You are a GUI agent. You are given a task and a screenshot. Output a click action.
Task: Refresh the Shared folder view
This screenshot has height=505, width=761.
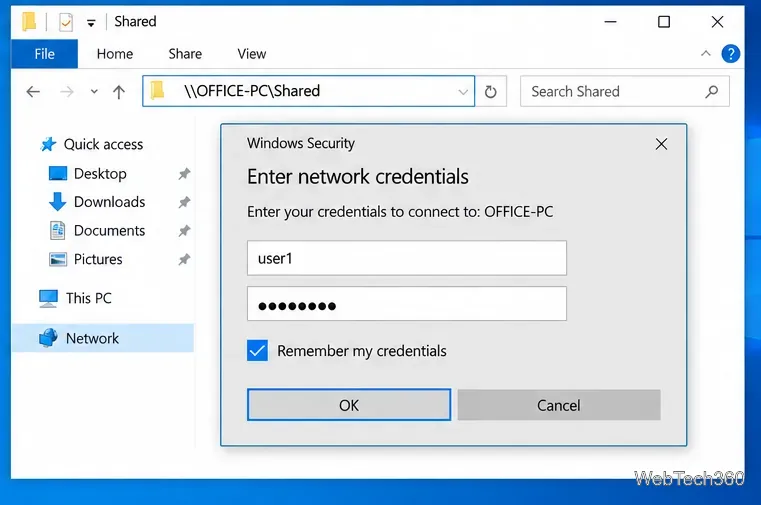491,91
